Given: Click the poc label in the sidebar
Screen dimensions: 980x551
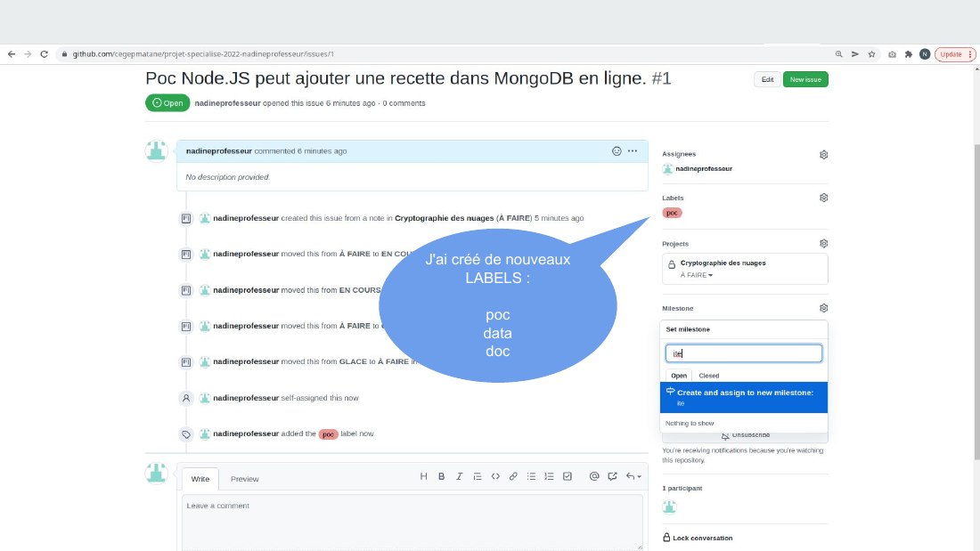Looking at the screenshot, I should click(672, 213).
